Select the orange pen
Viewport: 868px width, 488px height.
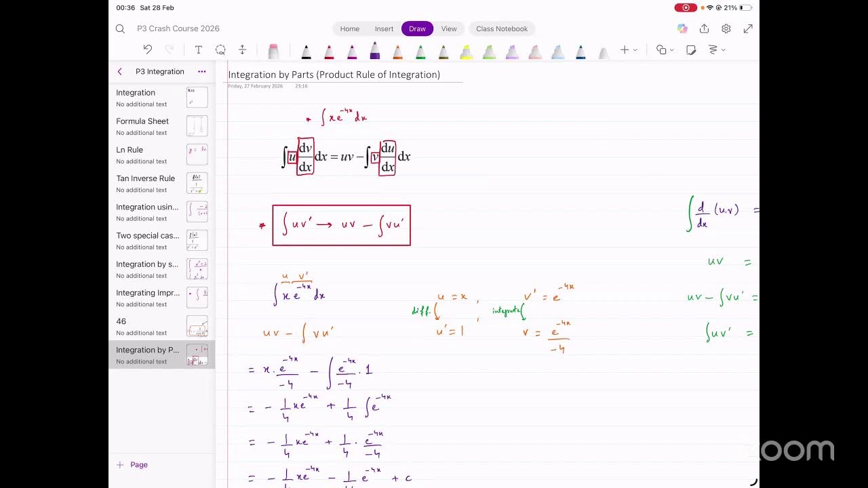pos(397,52)
